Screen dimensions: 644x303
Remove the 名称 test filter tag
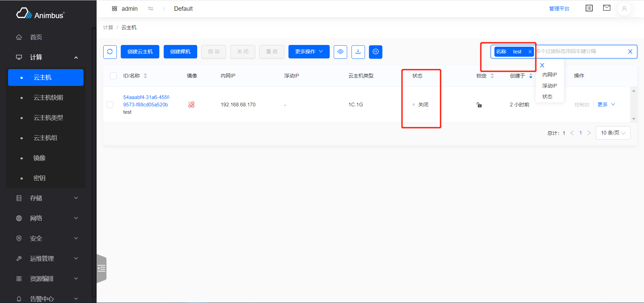click(530, 52)
